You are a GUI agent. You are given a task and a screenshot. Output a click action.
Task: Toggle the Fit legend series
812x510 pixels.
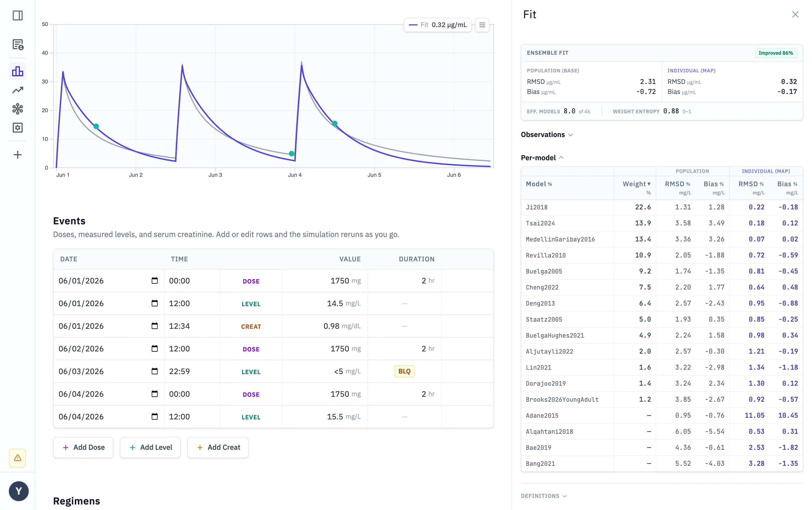pos(437,25)
